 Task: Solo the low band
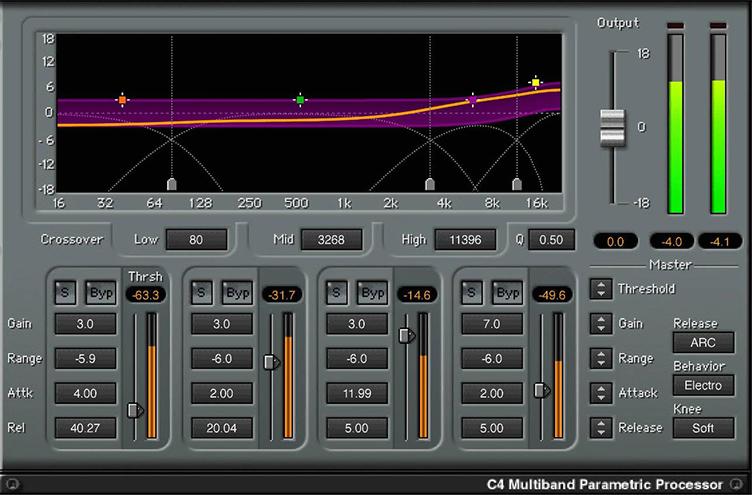[65, 292]
